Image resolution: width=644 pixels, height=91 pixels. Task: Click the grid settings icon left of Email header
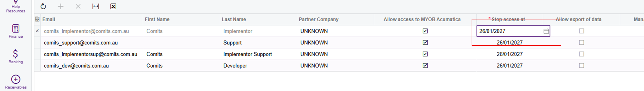37,19
